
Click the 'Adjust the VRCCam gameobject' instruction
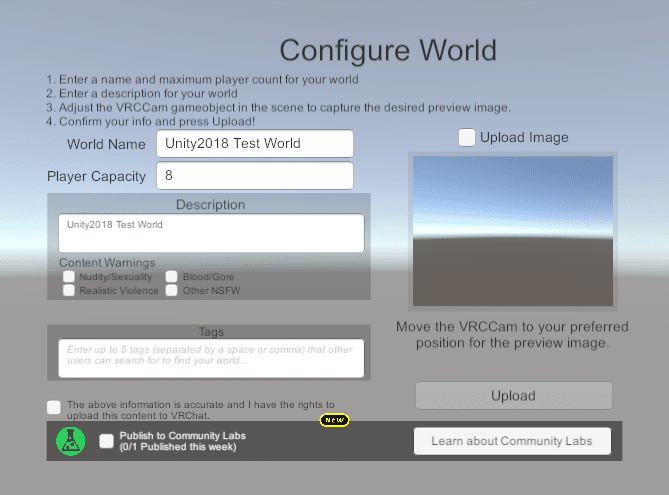click(x=278, y=108)
